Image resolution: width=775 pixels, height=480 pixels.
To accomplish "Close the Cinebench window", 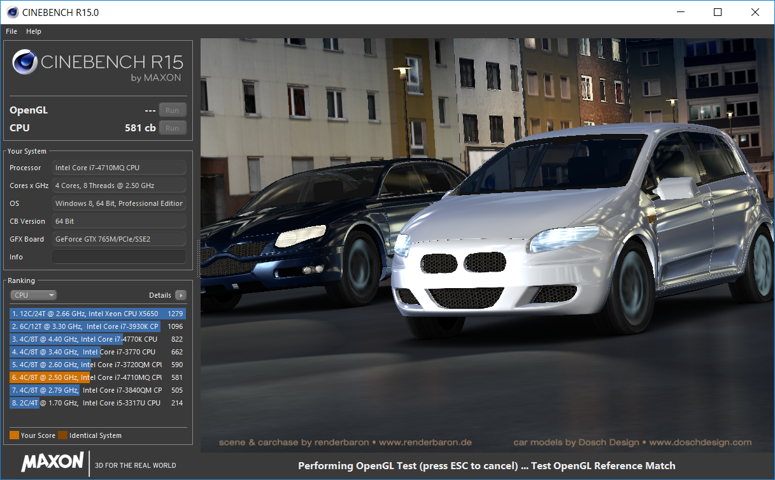I will pyautogui.click(x=755, y=12).
